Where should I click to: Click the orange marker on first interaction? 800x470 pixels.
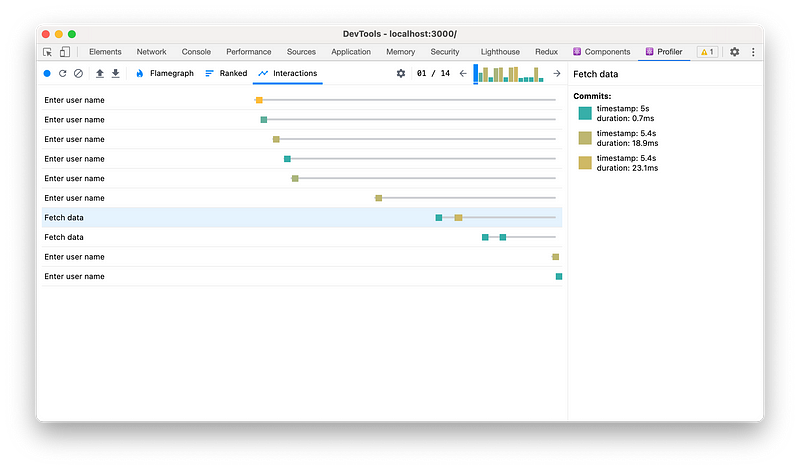click(x=259, y=100)
